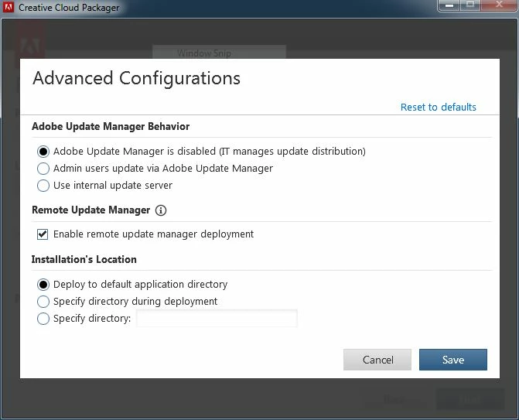Click the Adobe logo in title bar
Viewport: 519px width, 420px height.
9,7
